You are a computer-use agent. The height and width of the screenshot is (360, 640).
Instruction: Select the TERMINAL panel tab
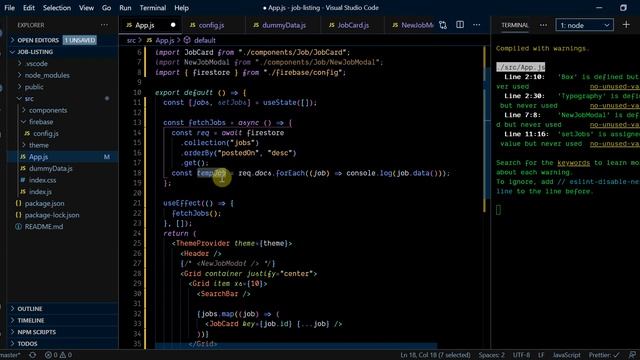tap(514, 25)
